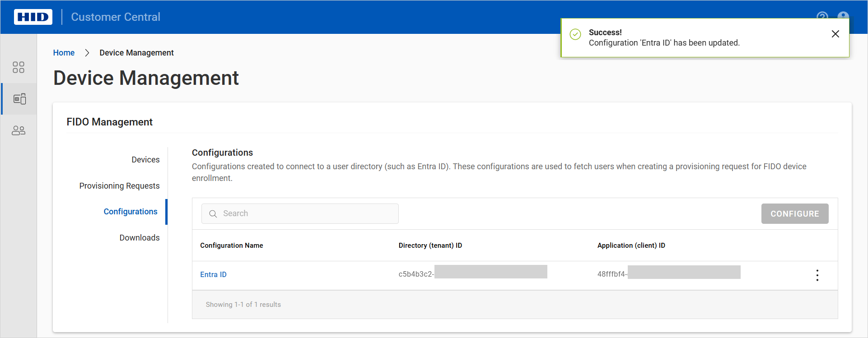Click the magnifier icon in search box

click(213, 214)
